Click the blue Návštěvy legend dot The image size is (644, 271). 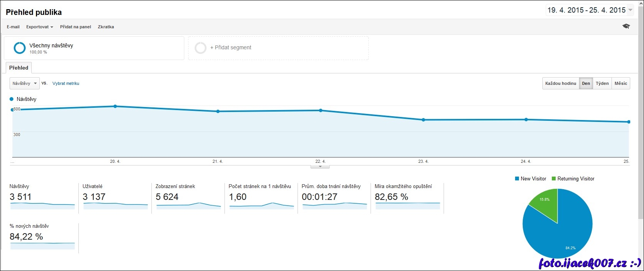point(11,99)
